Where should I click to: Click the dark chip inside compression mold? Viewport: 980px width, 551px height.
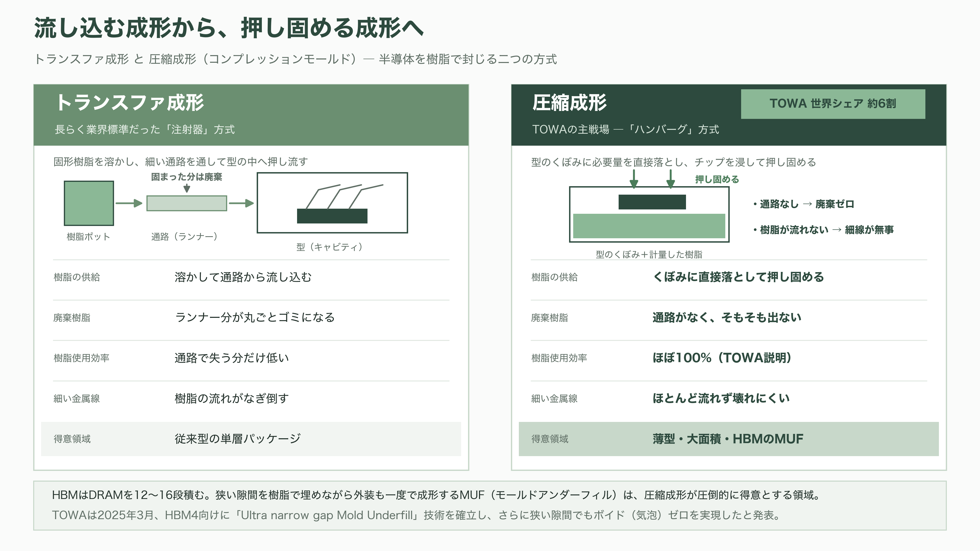[x=652, y=202]
